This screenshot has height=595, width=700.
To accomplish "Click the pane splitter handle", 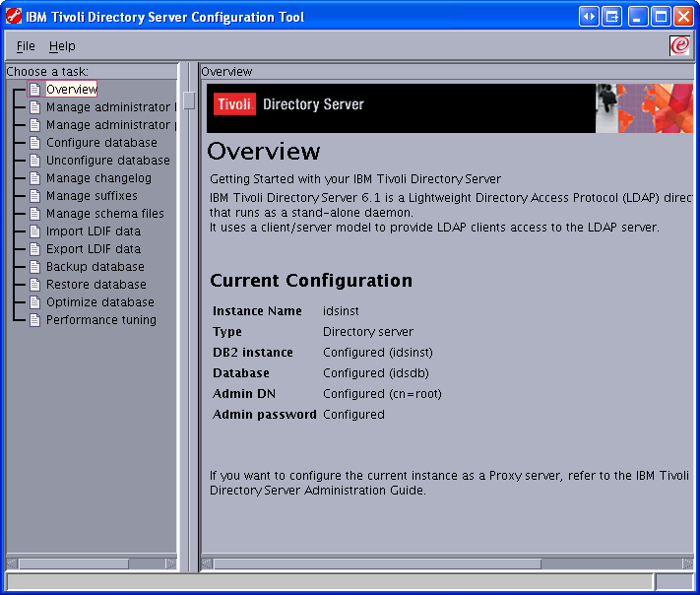I will coord(189,100).
